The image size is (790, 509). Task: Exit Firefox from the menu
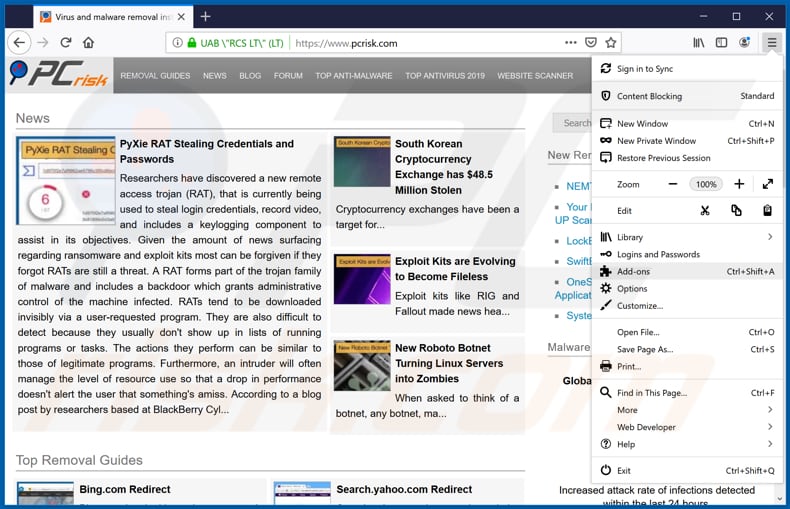(x=687, y=470)
